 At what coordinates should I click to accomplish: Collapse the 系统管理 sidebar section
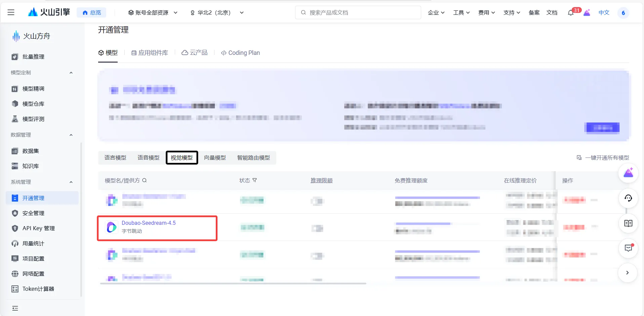pos(71,182)
